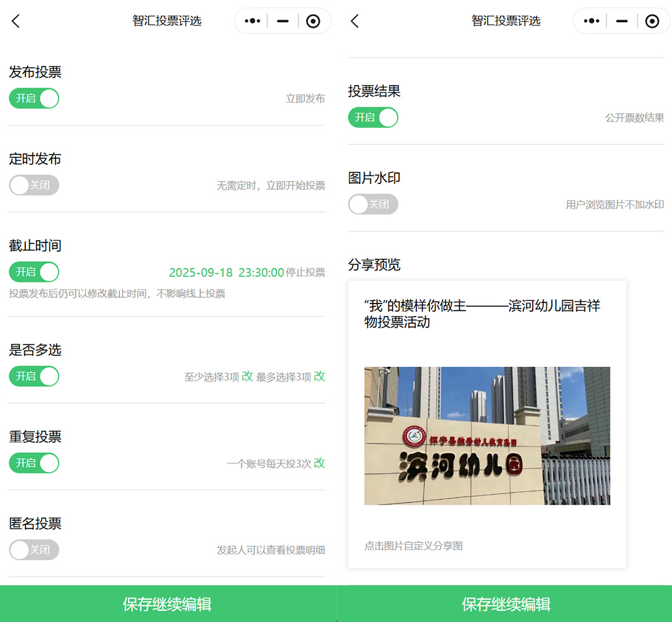Click the 滨河幼儿园 share preview image
672x622 pixels.
click(x=487, y=435)
